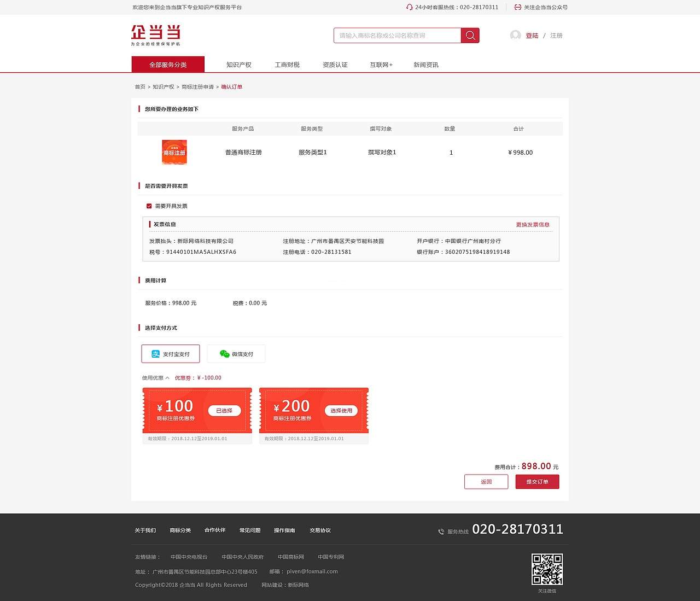Click 已选择 on ¥100 coupon
Viewport: 700px width, 601px height.
click(x=224, y=411)
